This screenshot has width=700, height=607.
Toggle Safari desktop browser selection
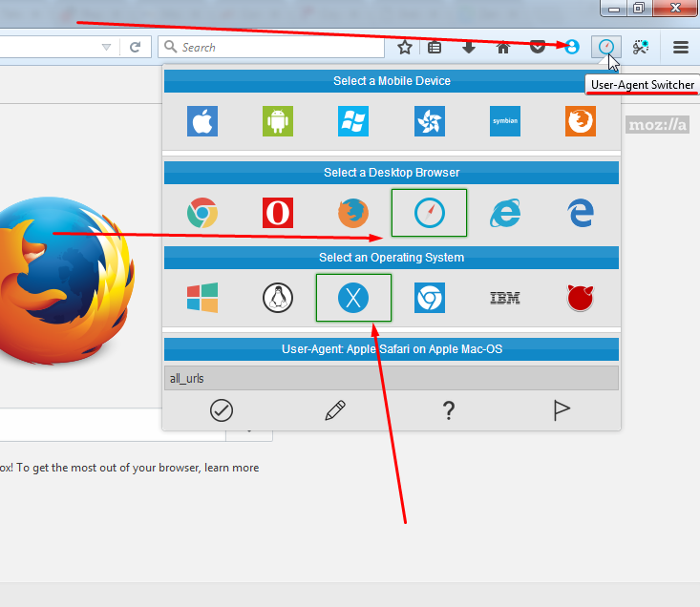tap(429, 213)
